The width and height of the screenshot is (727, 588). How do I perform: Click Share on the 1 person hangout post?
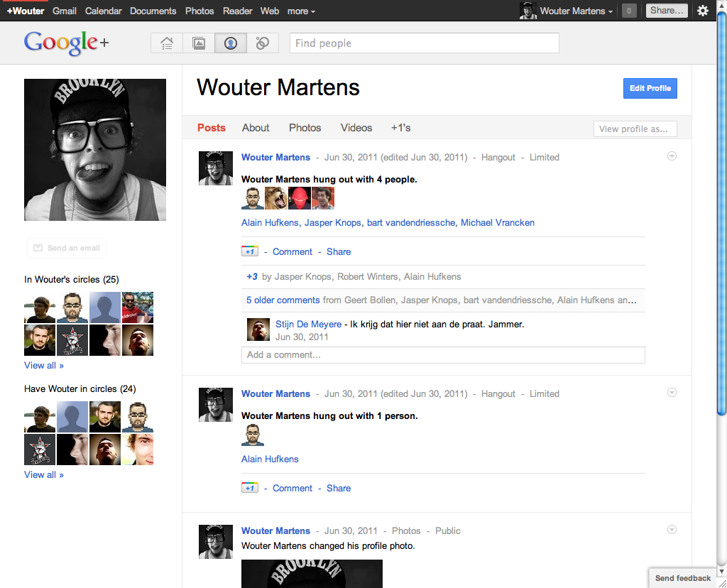[x=339, y=489]
